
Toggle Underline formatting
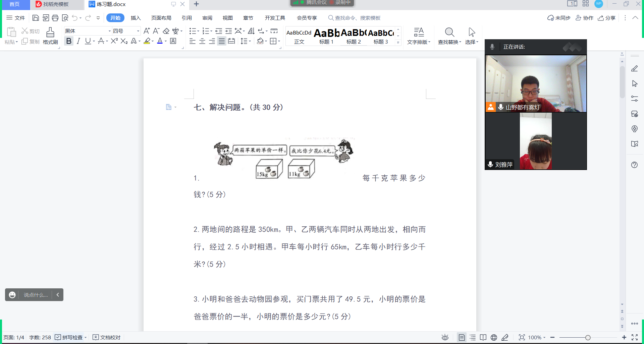click(x=88, y=41)
